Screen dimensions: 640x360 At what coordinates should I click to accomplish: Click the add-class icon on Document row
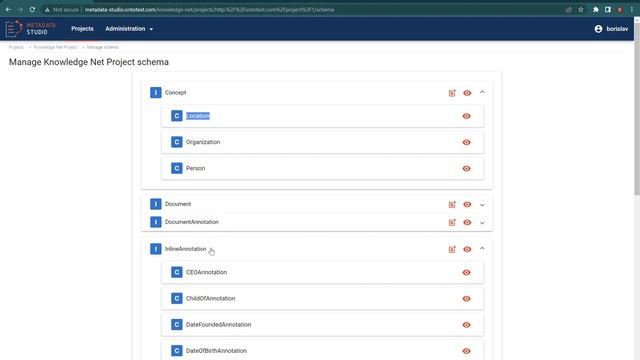point(452,204)
